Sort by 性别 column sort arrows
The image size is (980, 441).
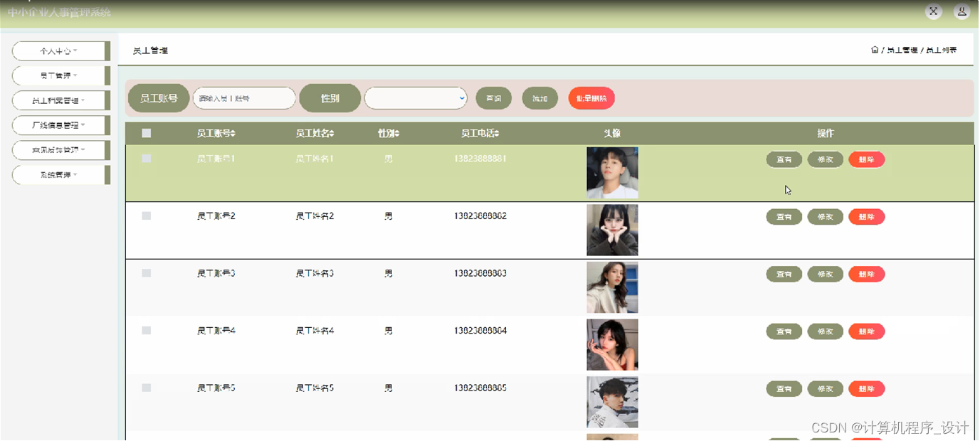pos(397,134)
